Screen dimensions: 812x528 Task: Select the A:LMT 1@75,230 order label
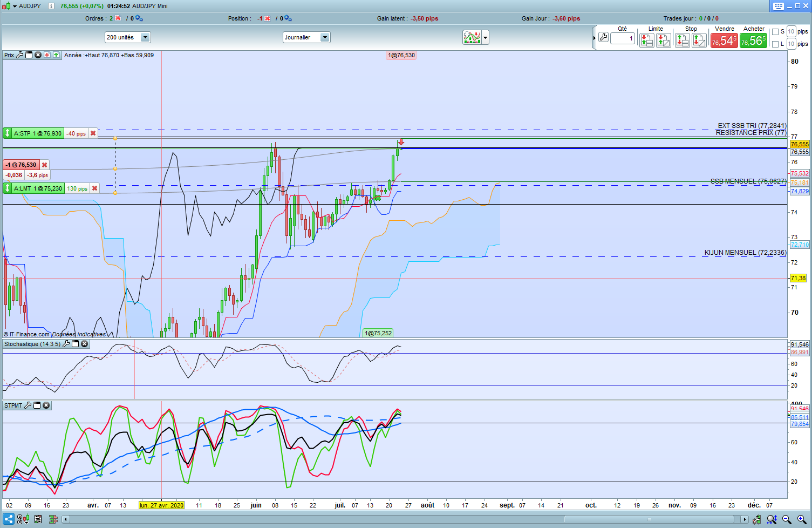pos(38,188)
